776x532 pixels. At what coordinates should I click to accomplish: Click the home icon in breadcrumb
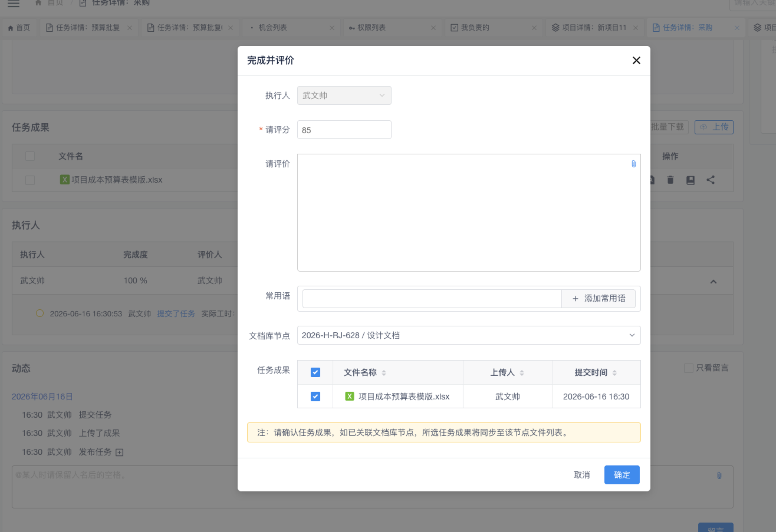click(x=38, y=3)
